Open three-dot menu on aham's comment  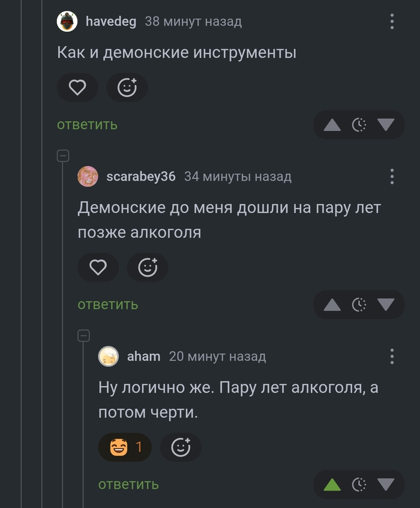392,357
